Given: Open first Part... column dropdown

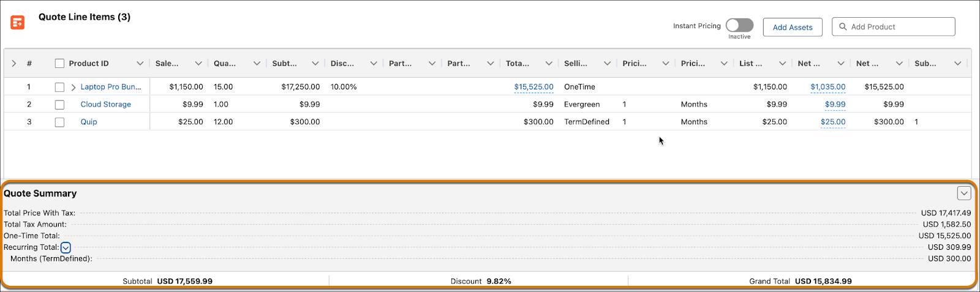Looking at the screenshot, I should coord(432,63).
